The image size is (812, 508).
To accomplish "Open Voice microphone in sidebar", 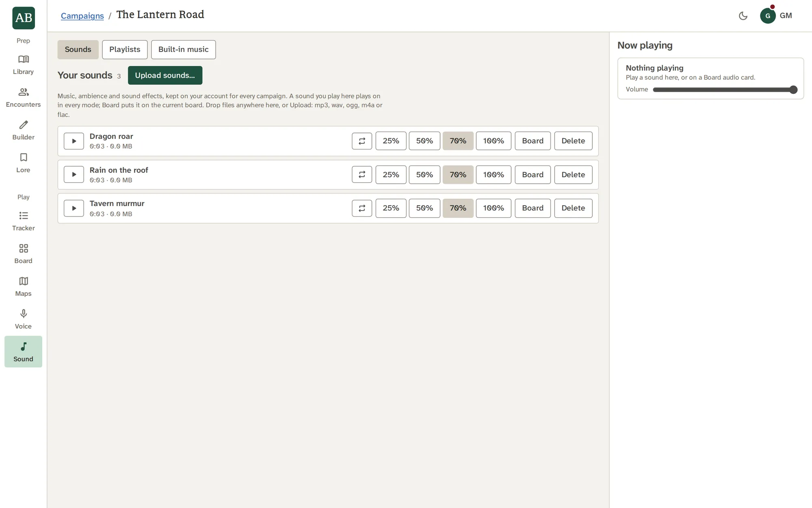I will click(x=23, y=319).
